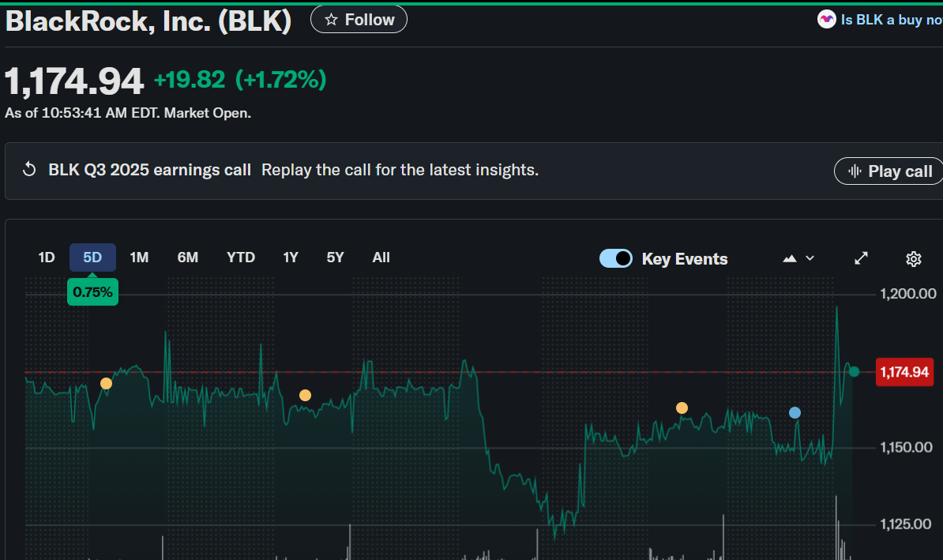Expand chart to full screen
The height and width of the screenshot is (560, 943).
[x=862, y=258]
